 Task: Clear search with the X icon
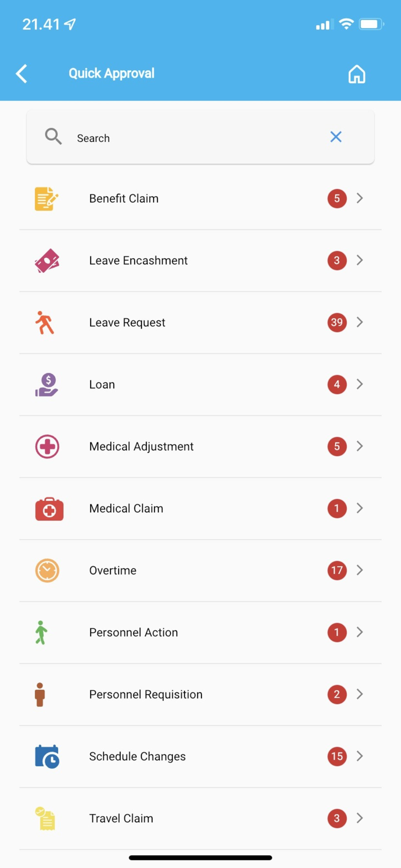point(335,137)
